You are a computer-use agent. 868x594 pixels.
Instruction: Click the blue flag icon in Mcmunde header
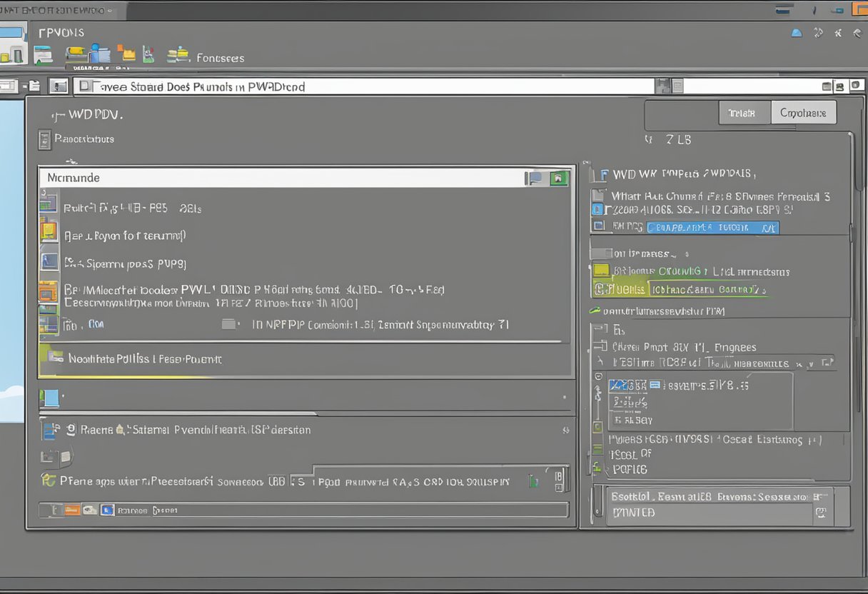pos(535,178)
